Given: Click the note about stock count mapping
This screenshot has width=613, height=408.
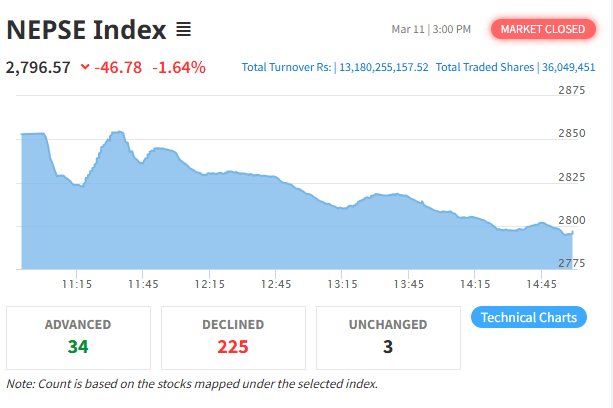Looking at the screenshot, I should pos(192,384).
